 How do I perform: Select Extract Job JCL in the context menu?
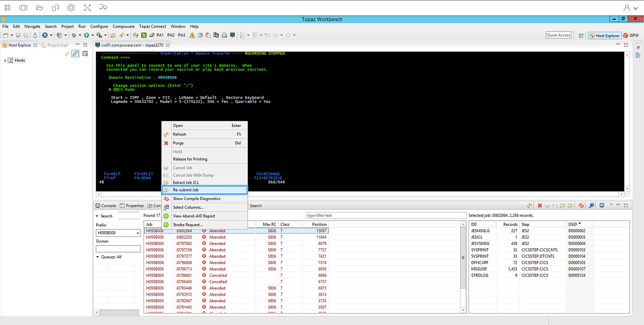(x=185, y=182)
